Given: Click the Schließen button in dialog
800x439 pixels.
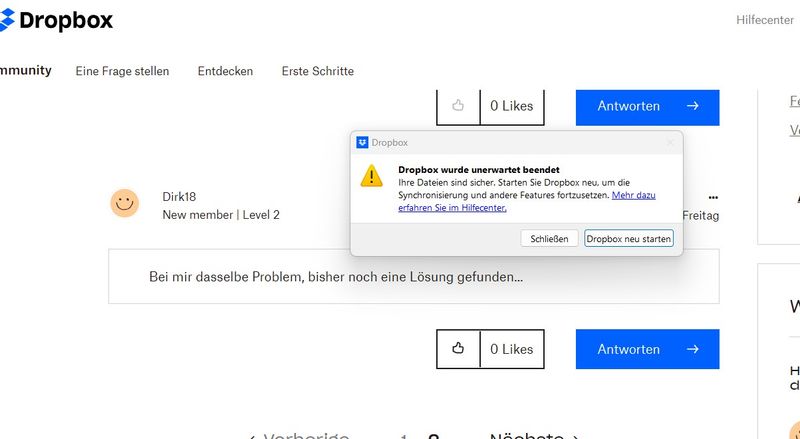Looking at the screenshot, I should coord(549,238).
